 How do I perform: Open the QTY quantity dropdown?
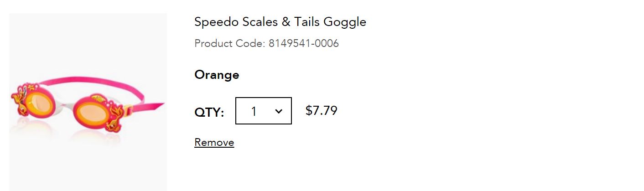(x=263, y=111)
